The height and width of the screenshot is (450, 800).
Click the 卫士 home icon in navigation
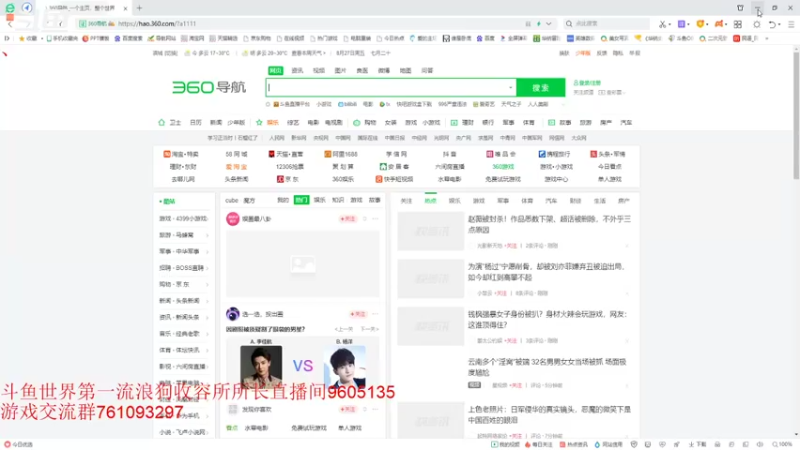pyautogui.click(x=162, y=122)
